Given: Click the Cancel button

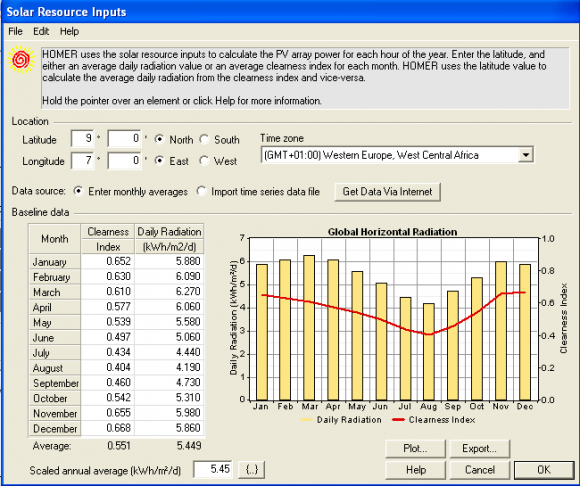Looking at the screenshot, I should coord(480,470).
